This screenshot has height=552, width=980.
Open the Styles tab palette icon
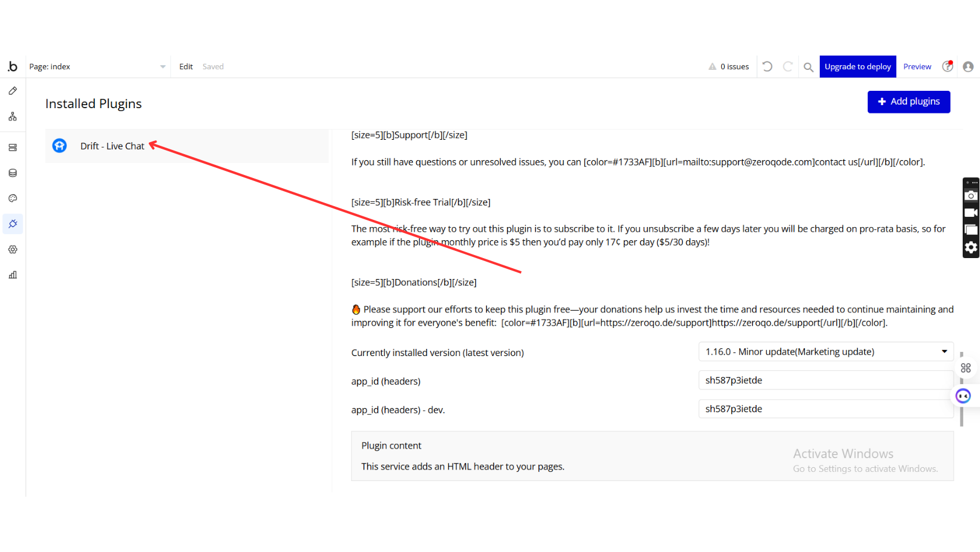coord(13,198)
